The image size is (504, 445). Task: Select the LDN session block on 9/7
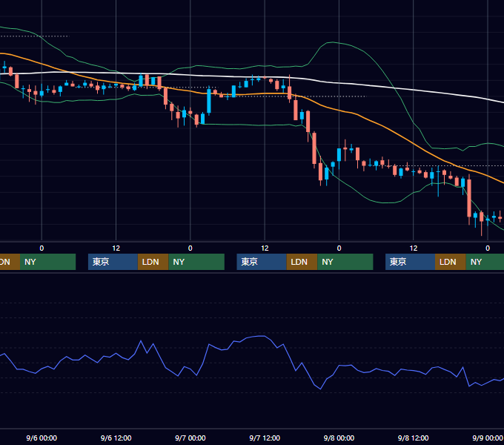(302, 262)
